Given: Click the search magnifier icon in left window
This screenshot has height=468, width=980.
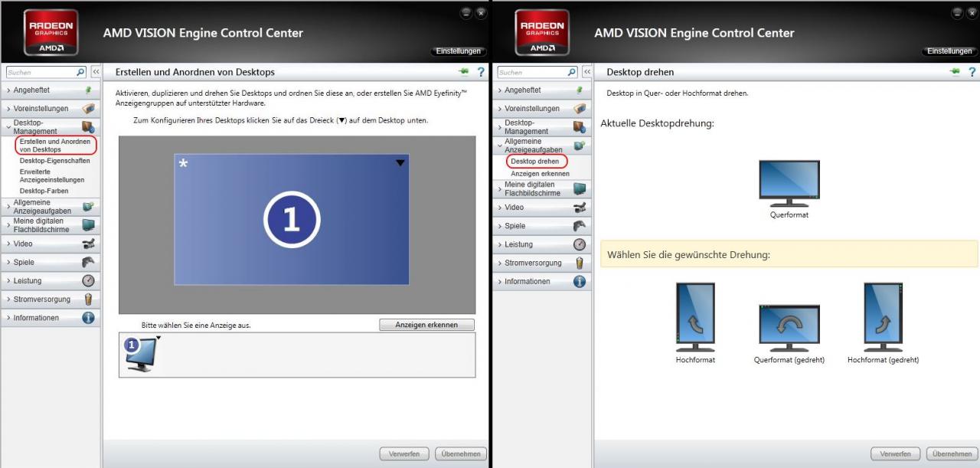Looking at the screenshot, I should click(x=81, y=72).
